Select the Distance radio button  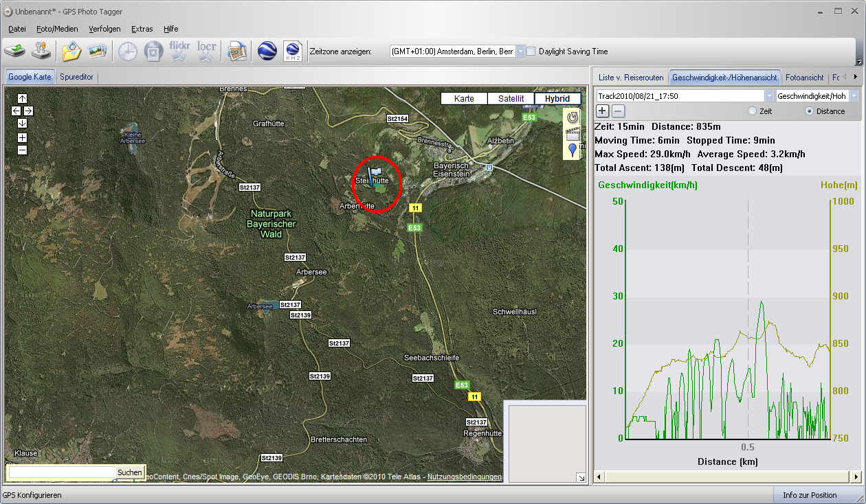coord(808,111)
